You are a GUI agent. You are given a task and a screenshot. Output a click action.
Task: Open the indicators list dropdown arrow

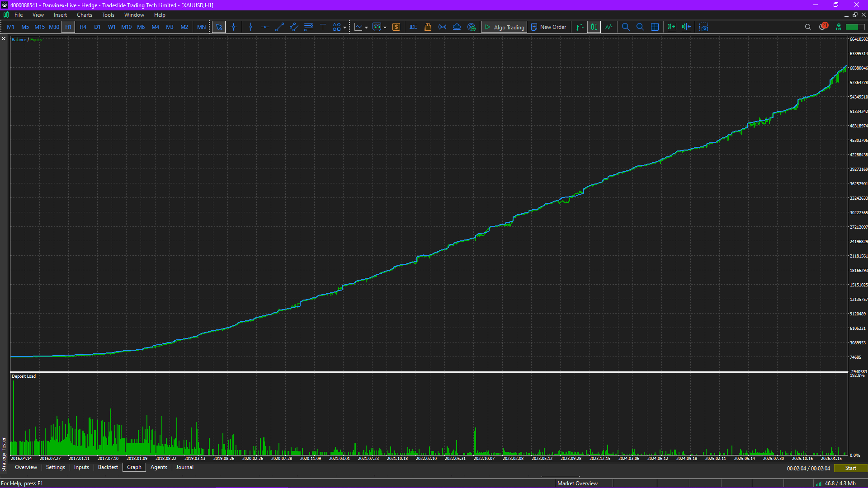coord(366,28)
